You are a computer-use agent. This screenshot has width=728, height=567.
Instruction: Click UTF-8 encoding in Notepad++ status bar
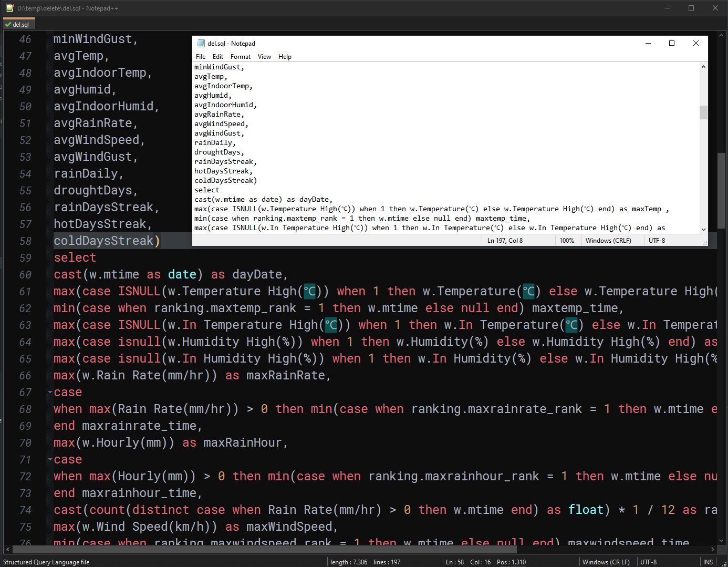click(x=648, y=562)
